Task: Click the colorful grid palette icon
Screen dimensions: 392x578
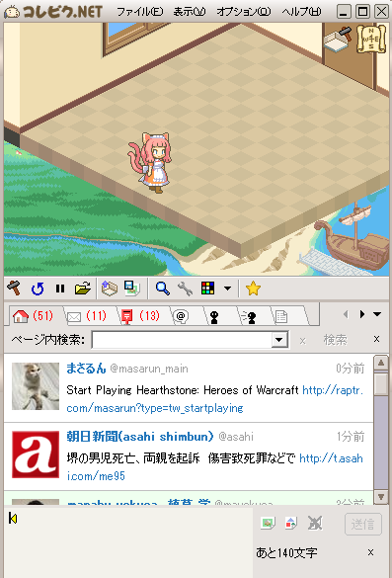Action: click(207, 289)
